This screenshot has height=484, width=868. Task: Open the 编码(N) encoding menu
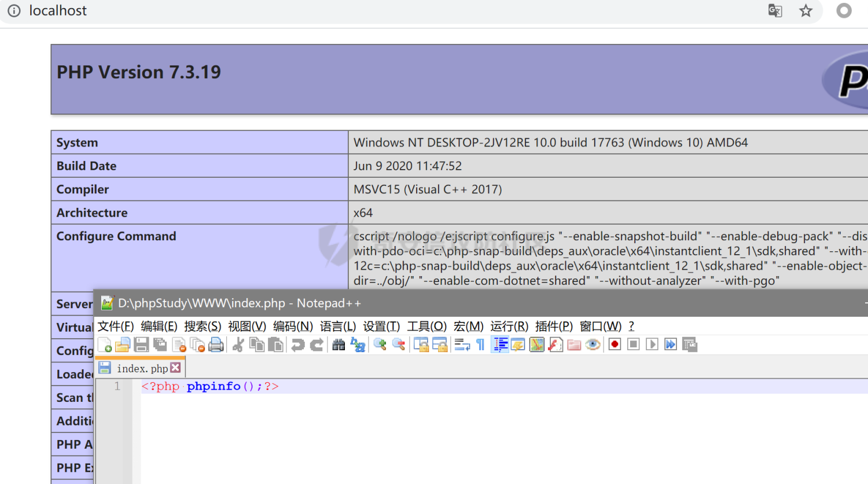[293, 327]
